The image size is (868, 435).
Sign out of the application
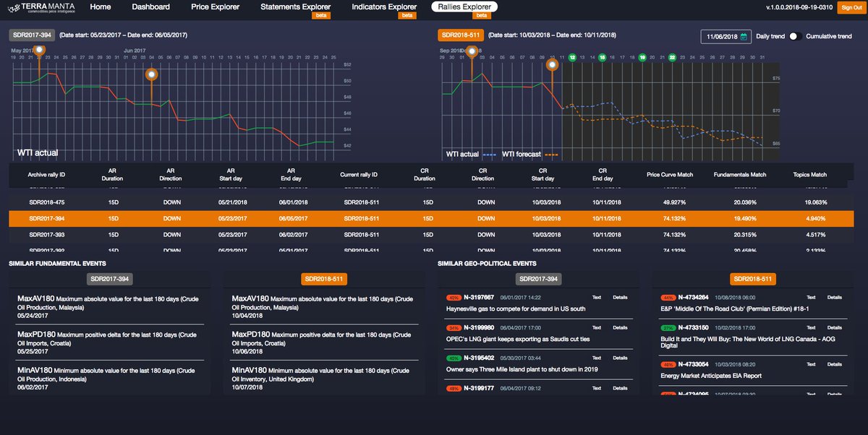coord(850,8)
